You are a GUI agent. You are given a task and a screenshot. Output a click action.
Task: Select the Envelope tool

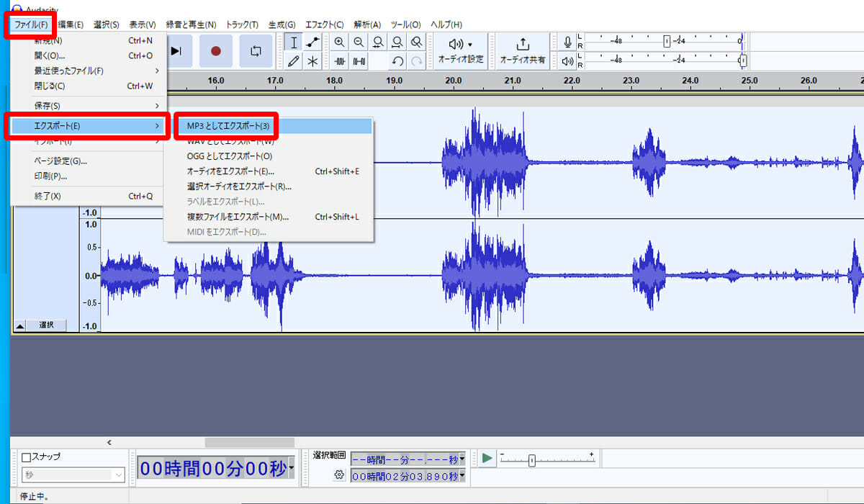312,42
